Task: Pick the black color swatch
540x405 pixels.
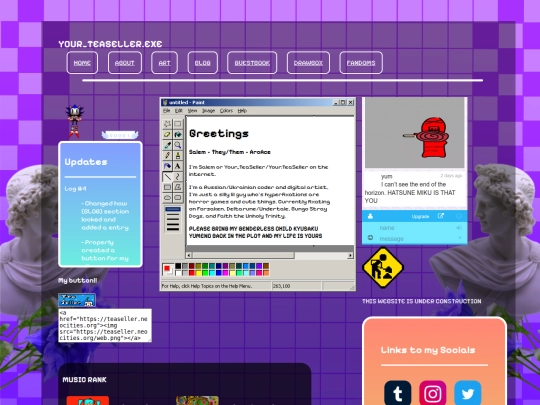Action: click(178, 266)
